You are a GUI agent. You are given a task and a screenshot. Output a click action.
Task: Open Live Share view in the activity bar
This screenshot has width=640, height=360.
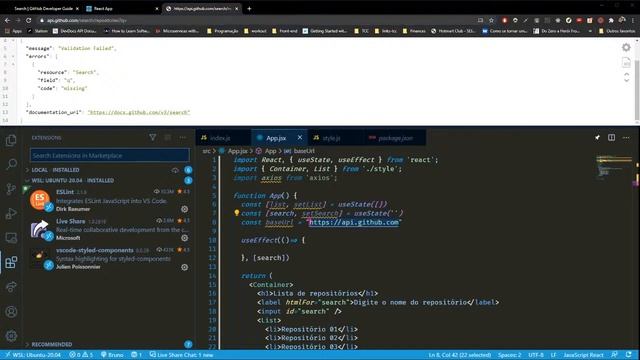coord(11,287)
